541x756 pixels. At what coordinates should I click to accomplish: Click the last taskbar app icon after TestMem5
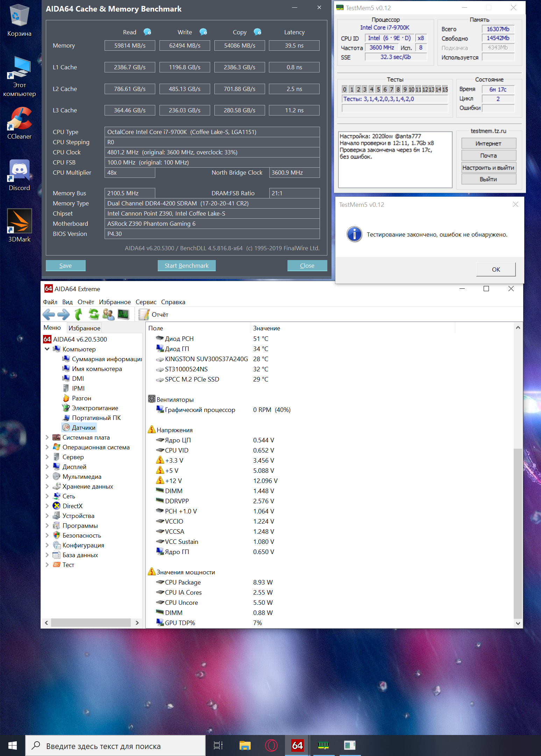pyautogui.click(x=350, y=746)
